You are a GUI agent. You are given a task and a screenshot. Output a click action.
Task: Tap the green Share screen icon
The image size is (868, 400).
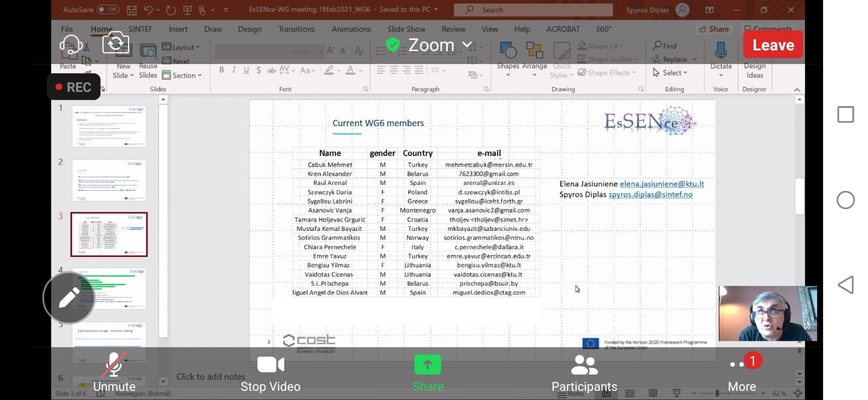pos(427,365)
